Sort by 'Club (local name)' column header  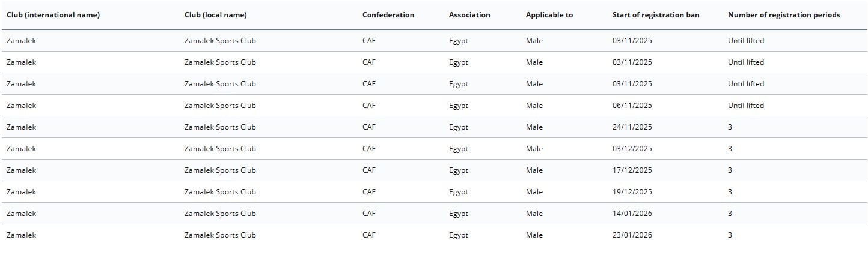point(215,15)
